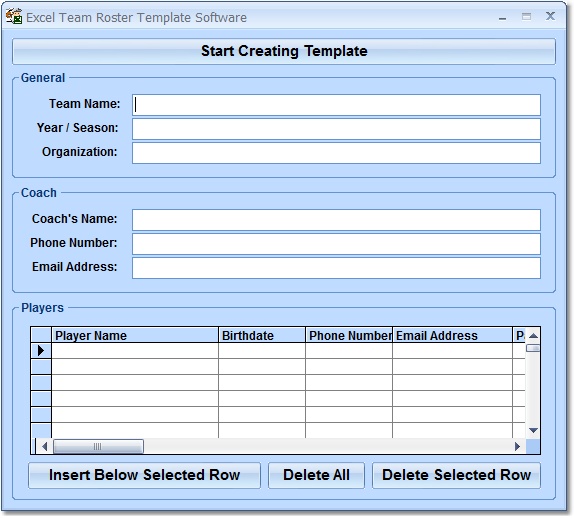The width and height of the screenshot is (574, 518).
Task: Click the Email Address column header in the players table
Action: point(452,335)
